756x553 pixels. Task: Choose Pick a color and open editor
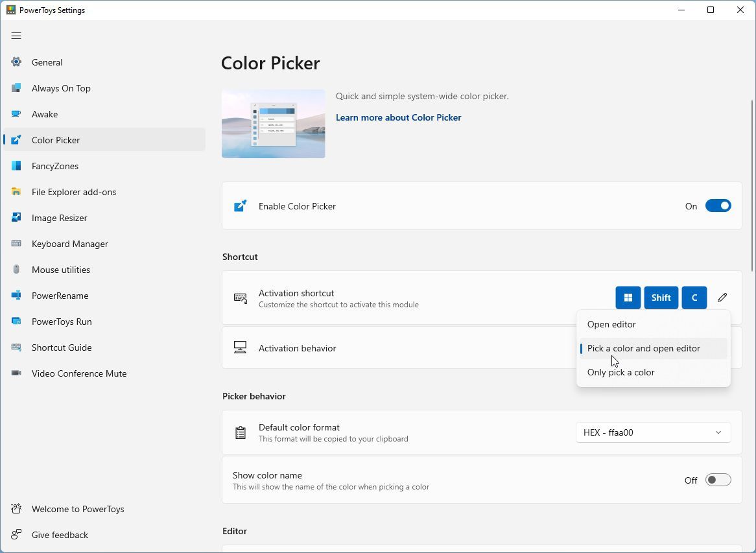click(x=643, y=348)
